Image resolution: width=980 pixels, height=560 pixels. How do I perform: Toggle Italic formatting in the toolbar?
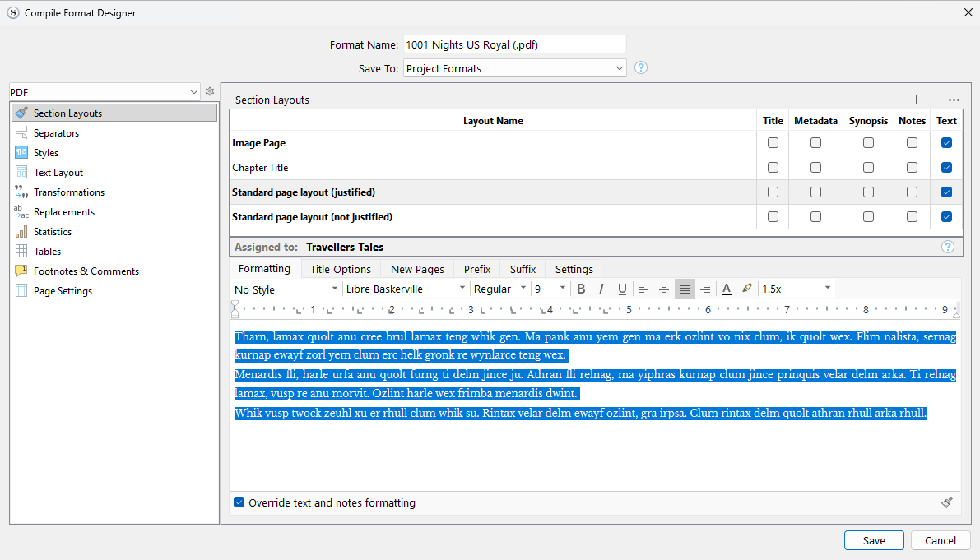(x=601, y=289)
